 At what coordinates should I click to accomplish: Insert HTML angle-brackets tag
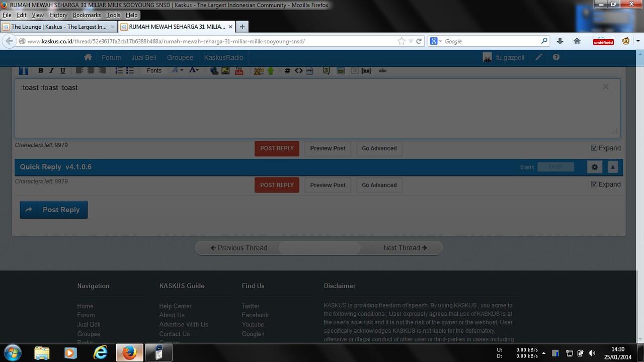299,71
